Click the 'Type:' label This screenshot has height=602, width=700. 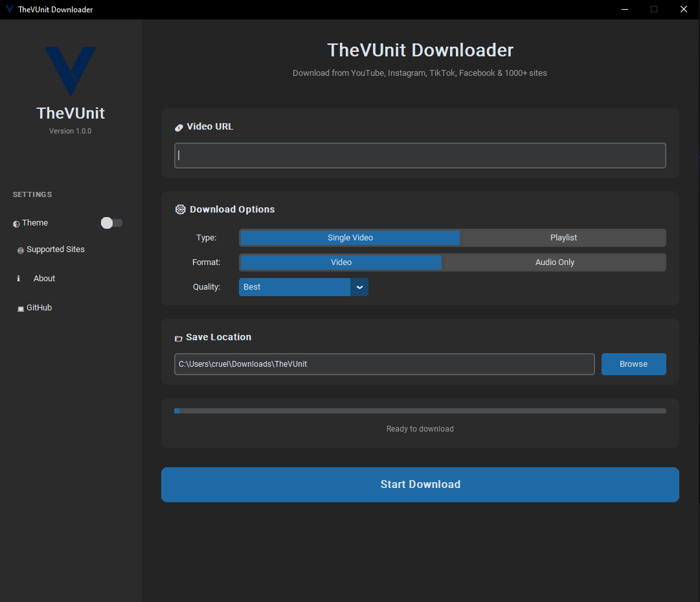(x=207, y=238)
